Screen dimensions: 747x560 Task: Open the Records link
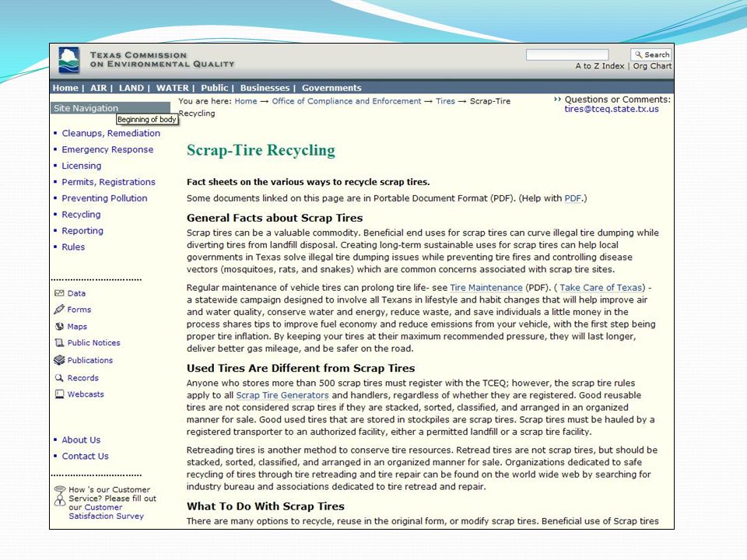(x=83, y=378)
